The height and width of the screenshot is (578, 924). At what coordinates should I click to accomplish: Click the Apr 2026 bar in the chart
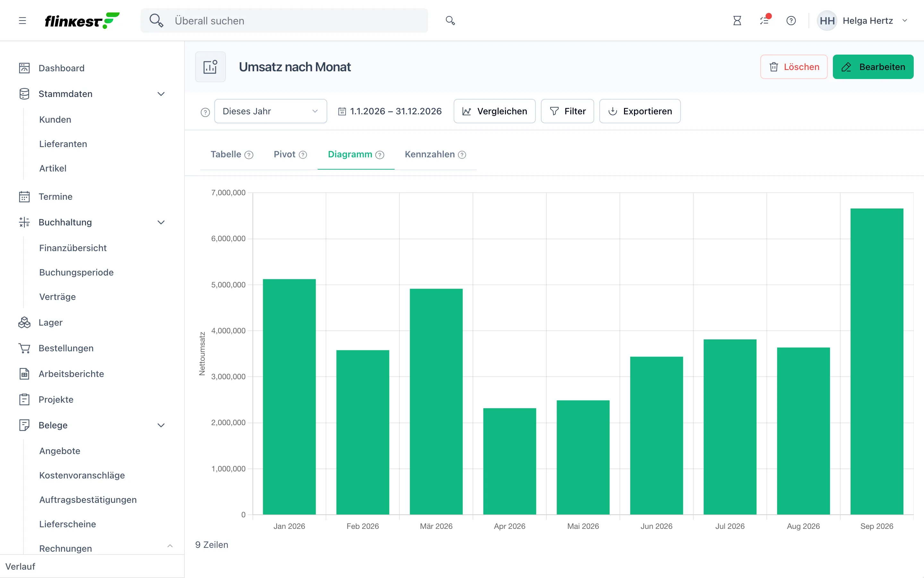pyautogui.click(x=509, y=461)
